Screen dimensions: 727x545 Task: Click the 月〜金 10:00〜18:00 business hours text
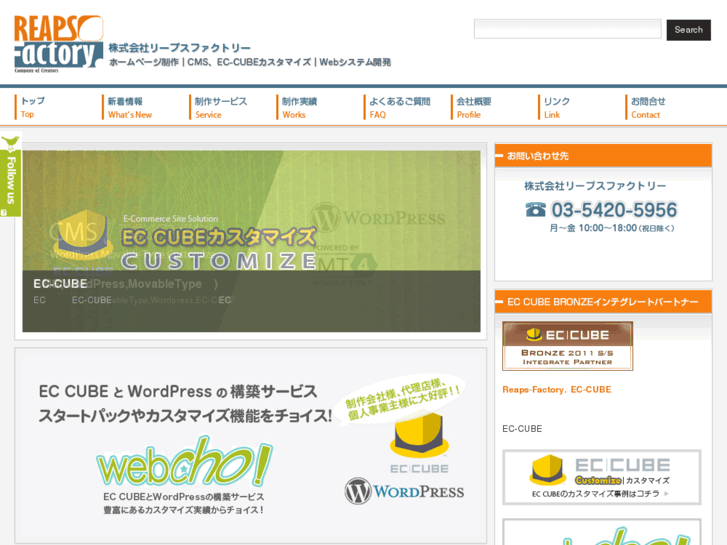point(612,228)
